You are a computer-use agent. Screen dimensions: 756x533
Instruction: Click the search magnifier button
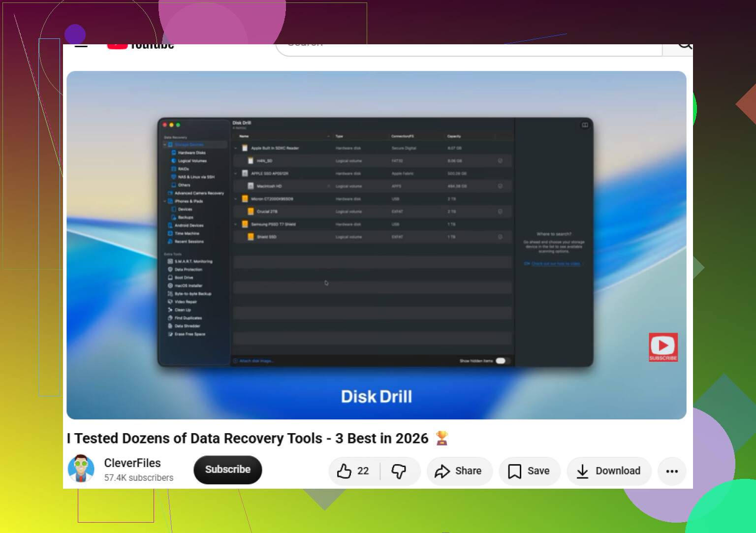click(x=678, y=50)
